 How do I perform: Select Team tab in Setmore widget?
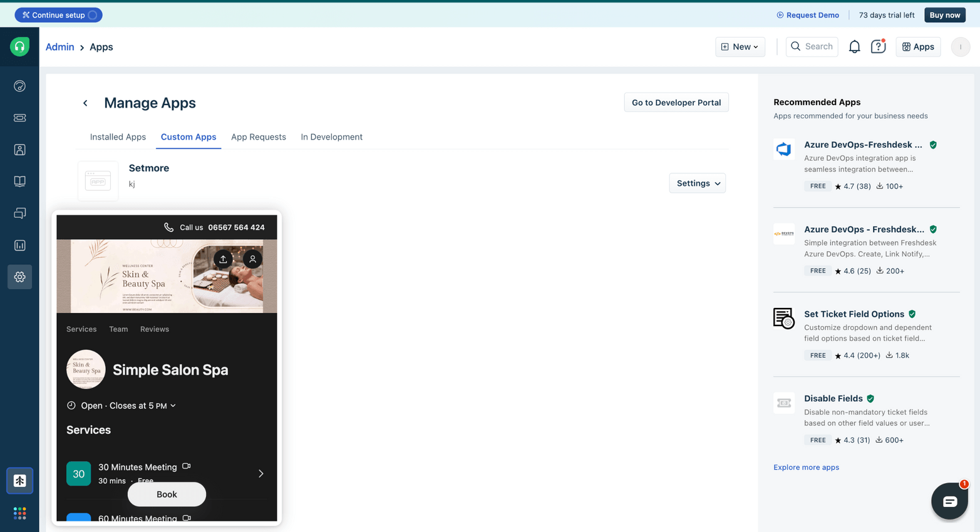tap(118, 329)
